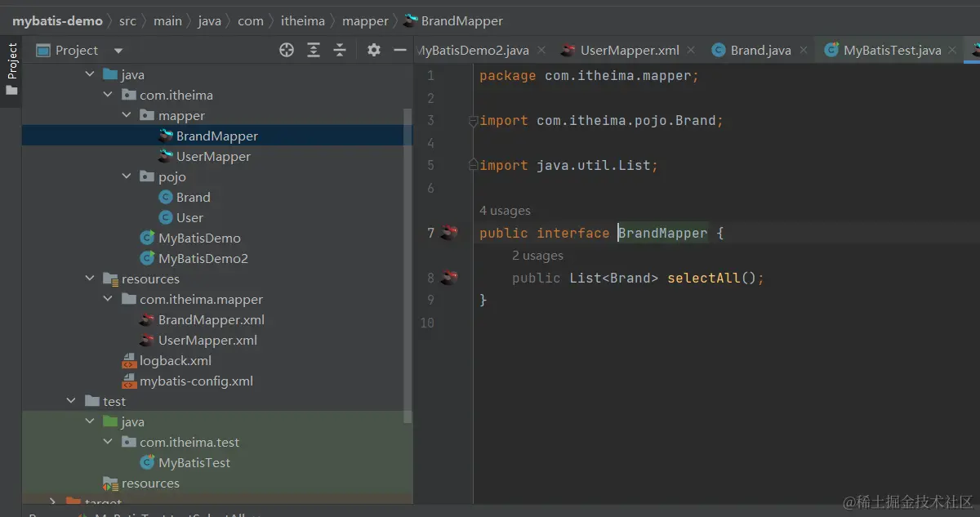Viewport: 980px width, 517px height.
Task: Click line number 10 in gutter
Action: click(x=426, y=323)
